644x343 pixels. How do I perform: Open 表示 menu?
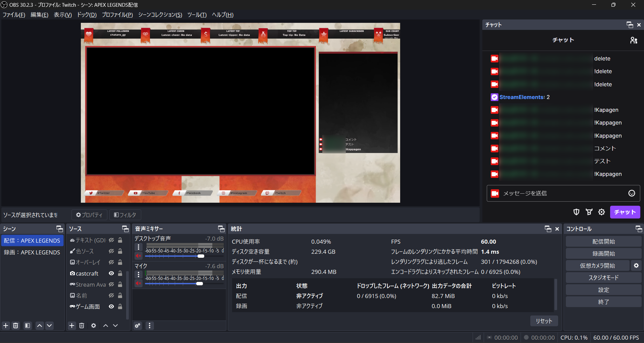coord(63,15)
